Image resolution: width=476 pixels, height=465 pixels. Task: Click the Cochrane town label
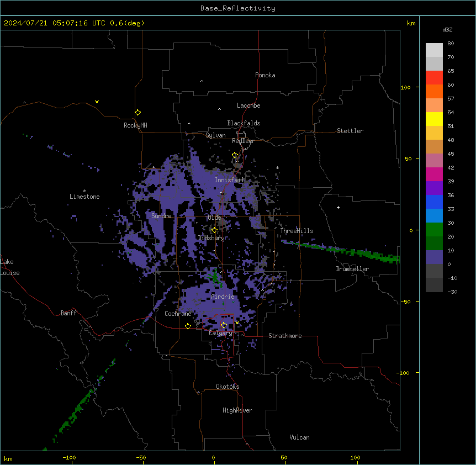tap(178, 314)
